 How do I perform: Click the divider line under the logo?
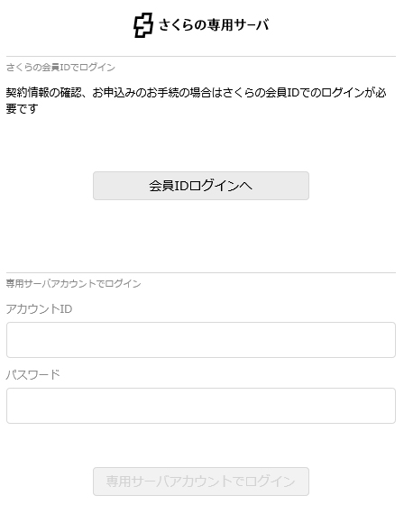(x=201, y=56)
